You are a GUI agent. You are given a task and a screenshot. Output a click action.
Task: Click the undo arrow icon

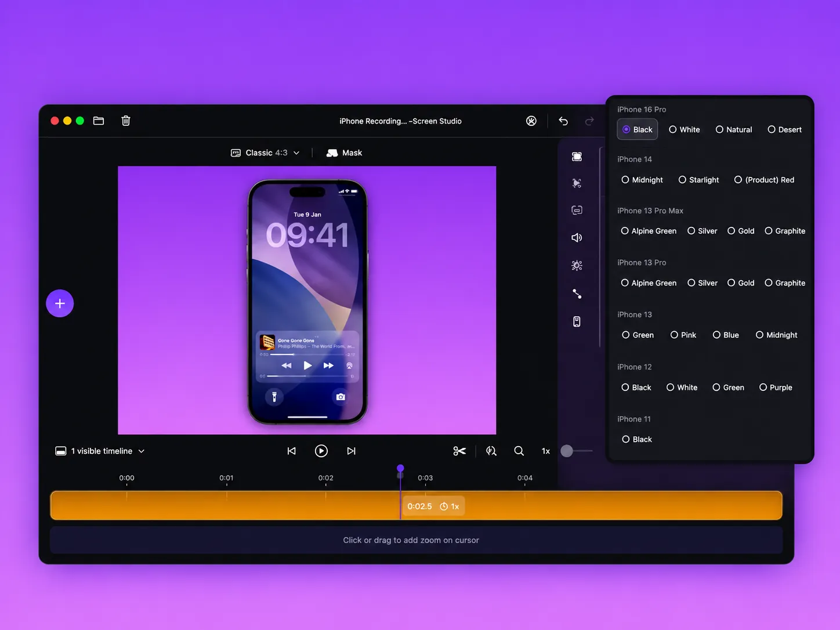click(563, 121)
